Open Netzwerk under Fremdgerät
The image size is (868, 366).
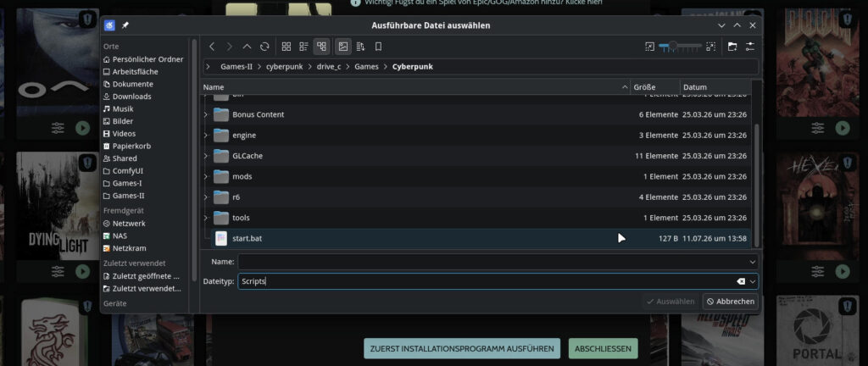[x=124, y=224]
